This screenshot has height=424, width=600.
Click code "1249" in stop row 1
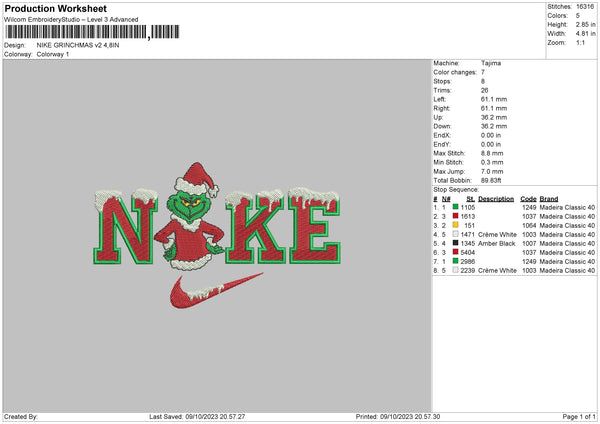click(529, 207)
